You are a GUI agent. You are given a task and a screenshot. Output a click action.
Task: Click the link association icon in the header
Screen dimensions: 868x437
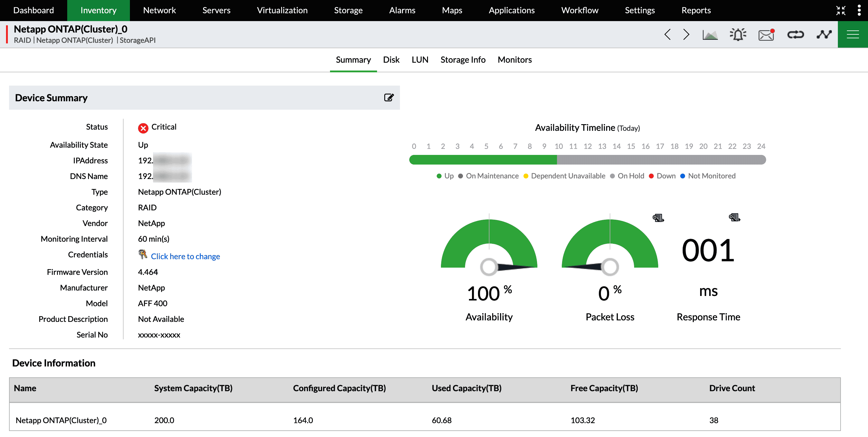(796, 34)
